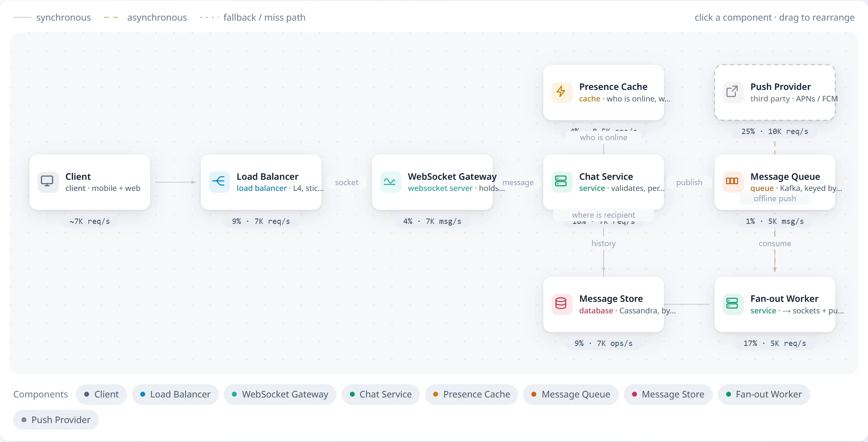Click the Message Queue icon

click(x=733, y=182)
